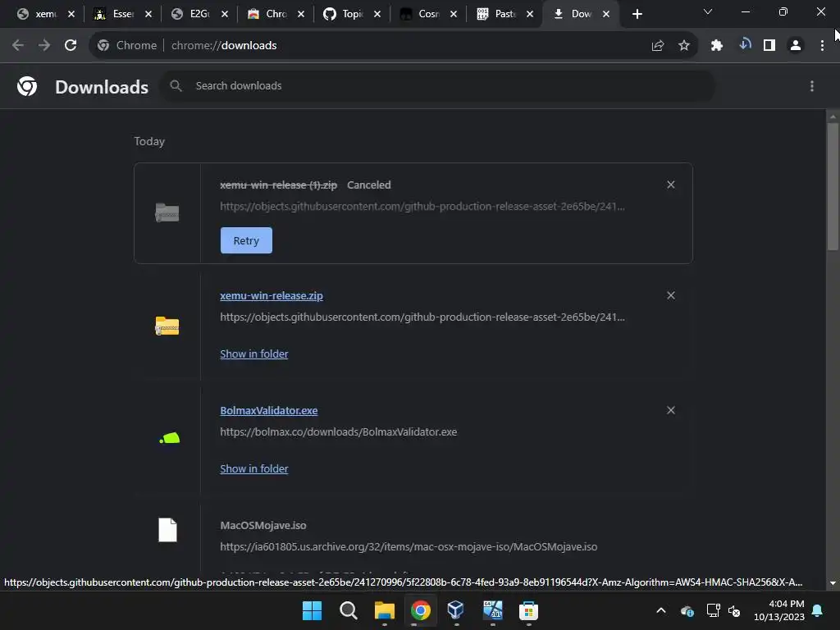This screenshot has width=840, height=630.
Task: Open the downloads toolbar icon
Action: pos(745,44)
